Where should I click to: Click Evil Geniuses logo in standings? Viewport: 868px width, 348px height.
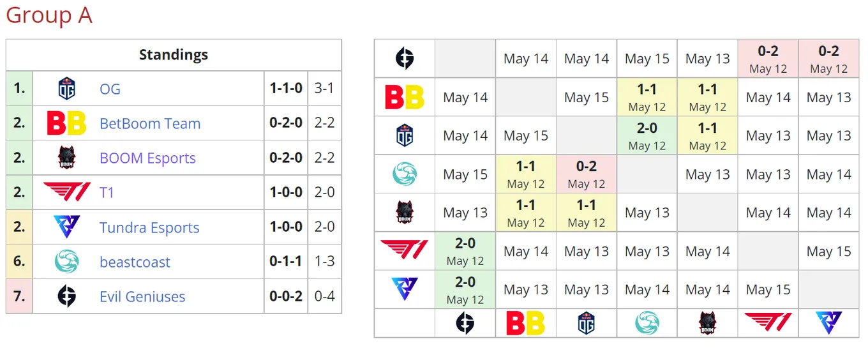(x=66, y=296)
